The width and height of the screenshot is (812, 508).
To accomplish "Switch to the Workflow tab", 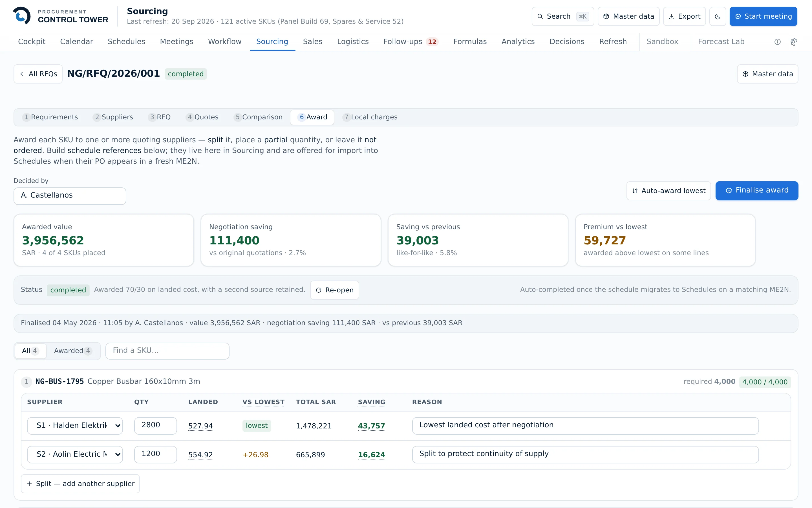I will click(x=224, y=42).
